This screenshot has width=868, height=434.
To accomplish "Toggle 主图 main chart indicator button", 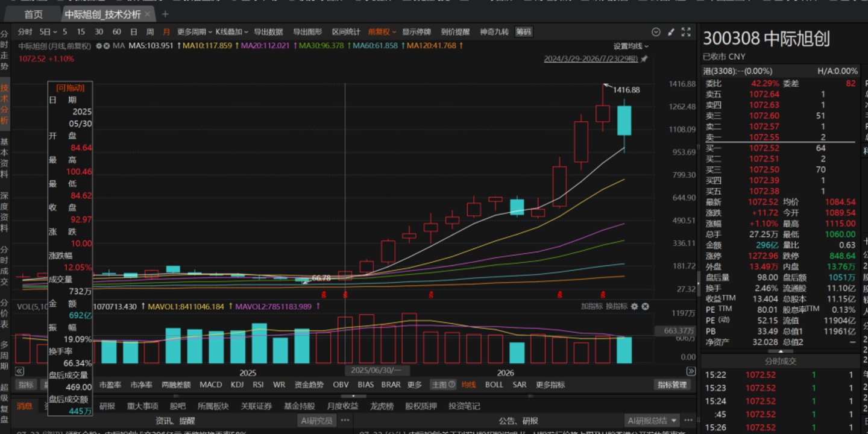I will [442, 385].
